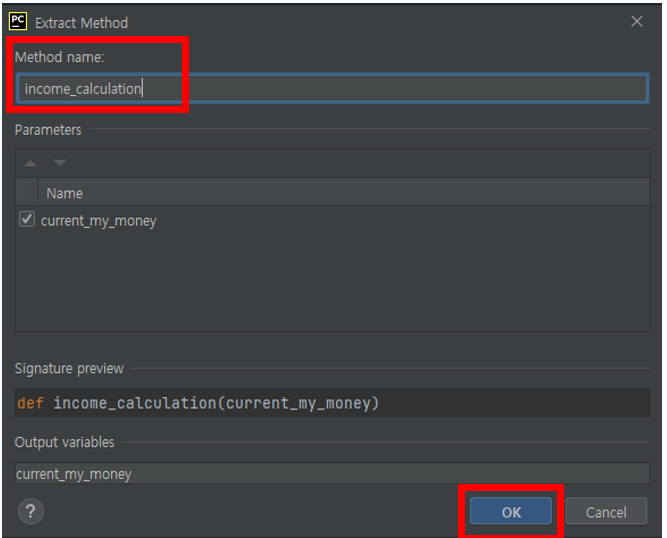Viewport: 667px width, 538px height.
Task: Cancel the Extract Method dialog
Action: coord(606,512)
